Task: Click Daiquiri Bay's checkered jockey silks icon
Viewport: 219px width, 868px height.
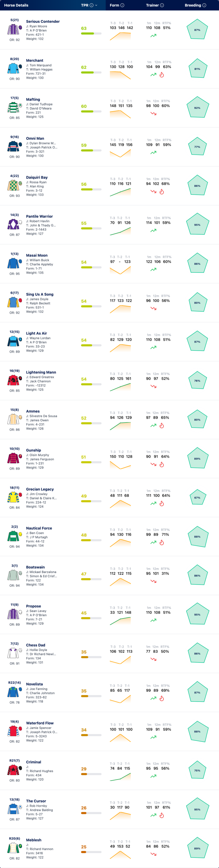Action: 14,185
